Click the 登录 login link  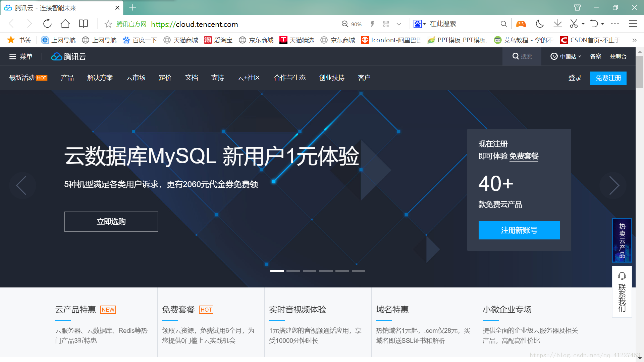click(x=575, y=78)
